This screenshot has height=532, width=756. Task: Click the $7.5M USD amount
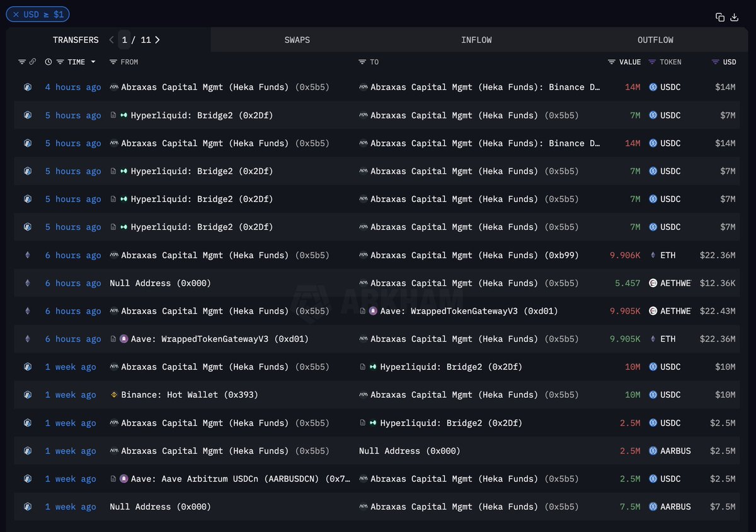(x=723, y=507)
